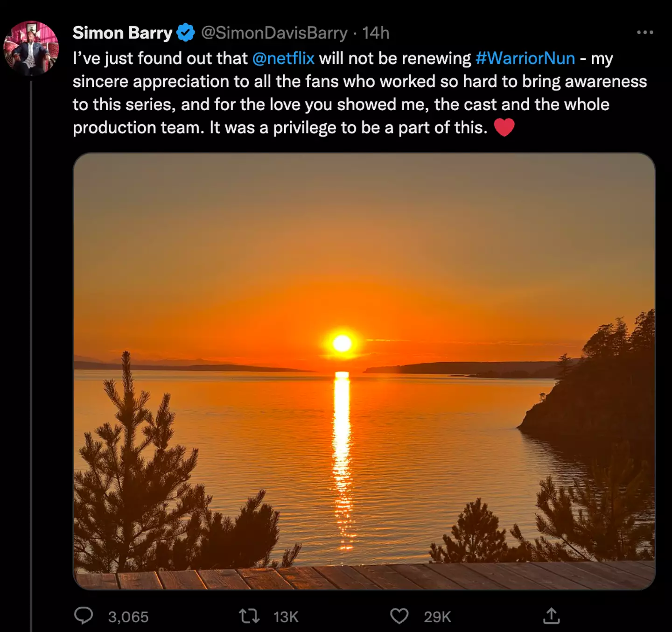
Task: Share the tweet via upload arrow icon
Action: [x=551, y=616]
